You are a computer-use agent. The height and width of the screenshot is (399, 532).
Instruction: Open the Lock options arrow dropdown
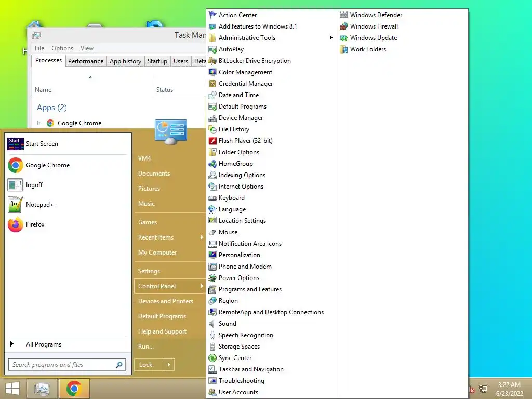point(169,365)
